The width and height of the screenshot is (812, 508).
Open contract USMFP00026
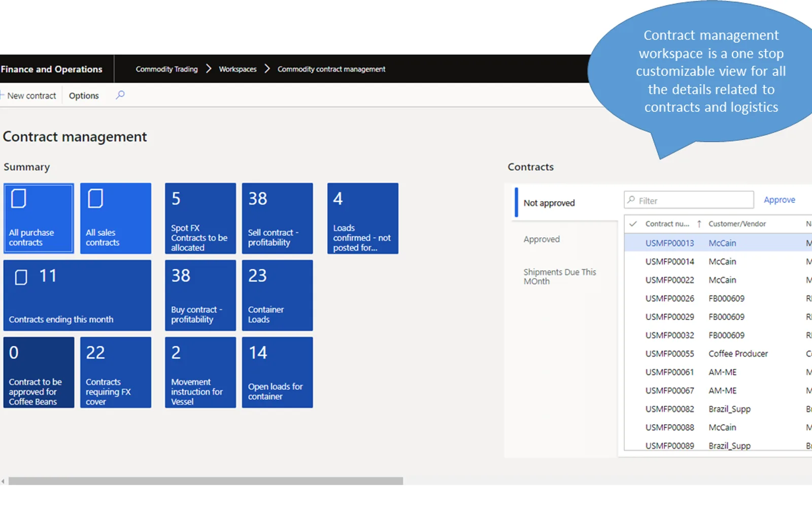click(669, 298)
